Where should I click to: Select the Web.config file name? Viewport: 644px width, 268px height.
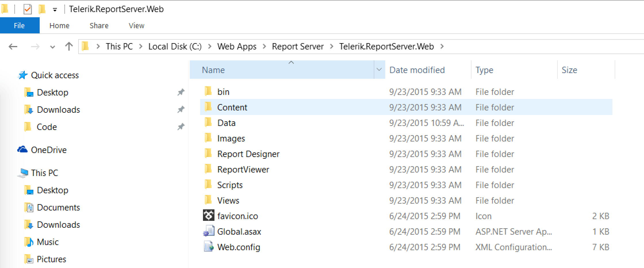tap(239, 247)
